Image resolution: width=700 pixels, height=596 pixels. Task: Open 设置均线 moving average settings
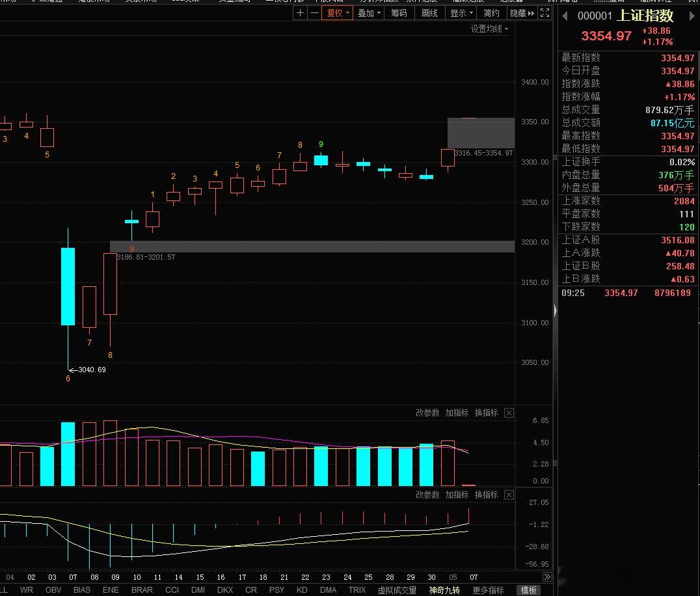coord(489,29)
